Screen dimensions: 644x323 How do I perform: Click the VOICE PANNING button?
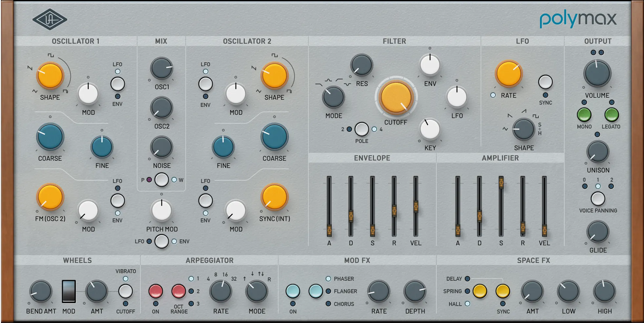coord(598,198)
